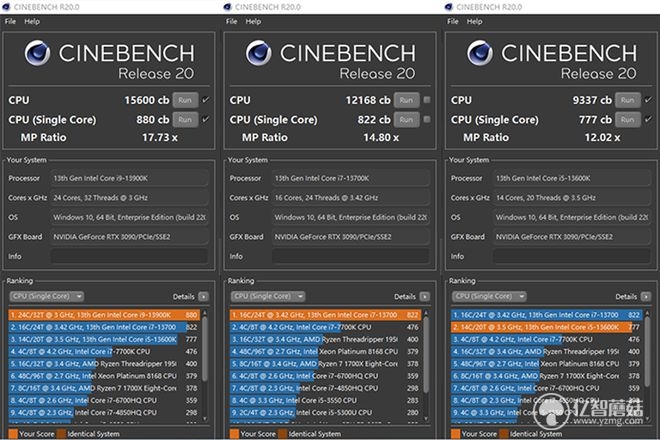This screenshot has height=440, width=660.
Task: Click Info field in i9-13900K window
Action: [x=129, y=256]
